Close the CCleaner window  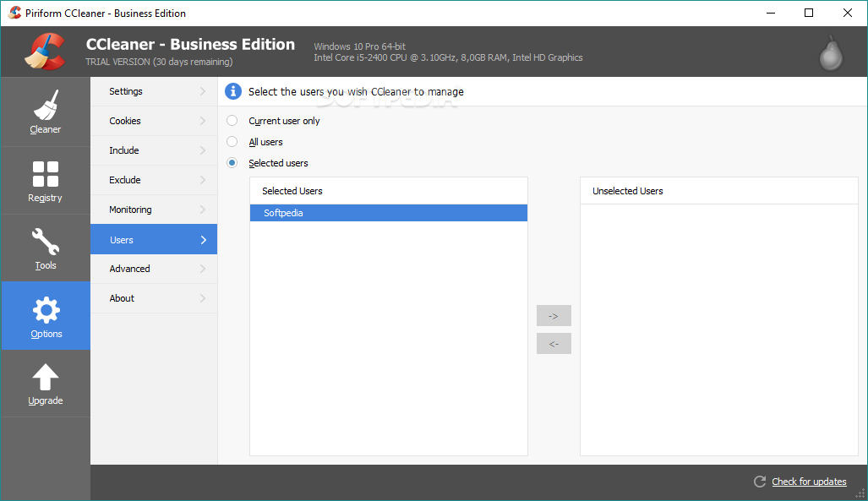[848, 13]
